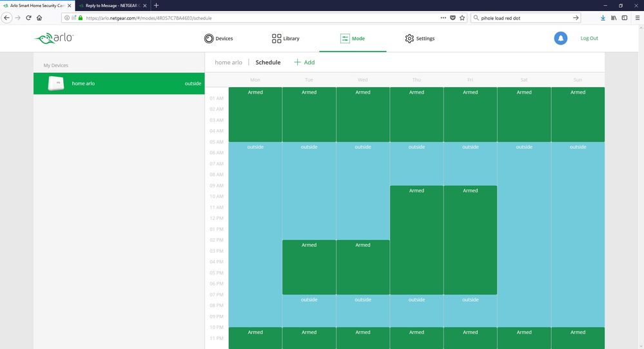Close the Reply to Message NETGEAR tab
Viewport: 644px width, 349px height.
144,6
